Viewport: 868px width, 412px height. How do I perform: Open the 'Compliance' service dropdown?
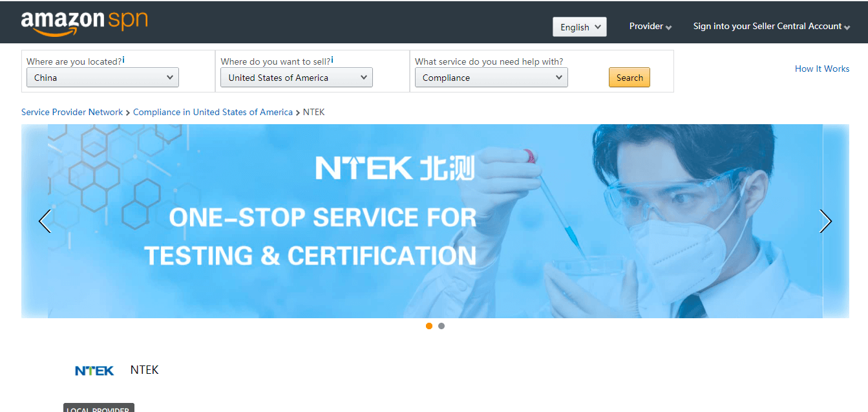click(x=491, y=77)
